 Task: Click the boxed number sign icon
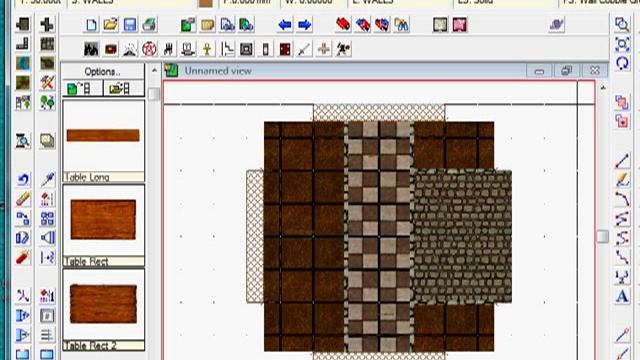tap(47, 316)
